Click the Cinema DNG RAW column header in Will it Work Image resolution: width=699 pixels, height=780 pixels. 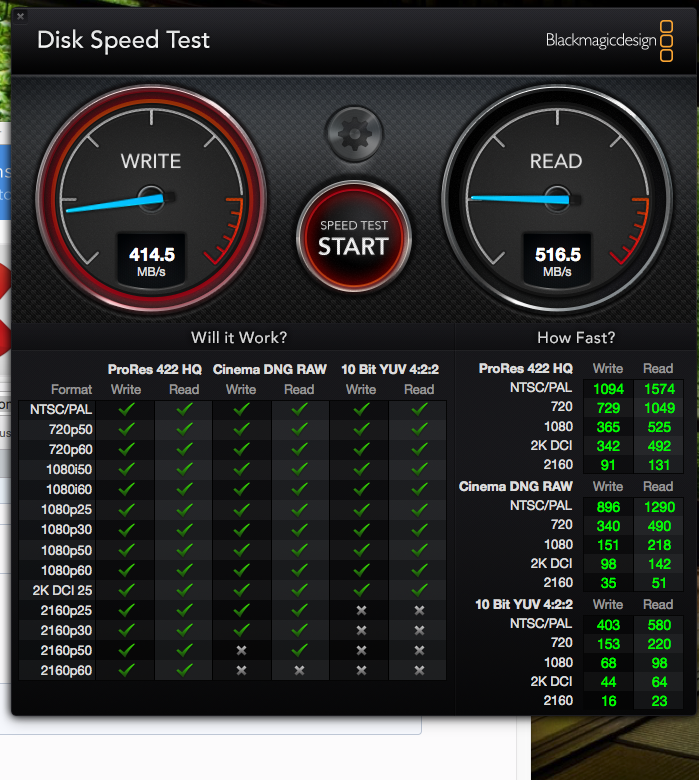[270, 369]
